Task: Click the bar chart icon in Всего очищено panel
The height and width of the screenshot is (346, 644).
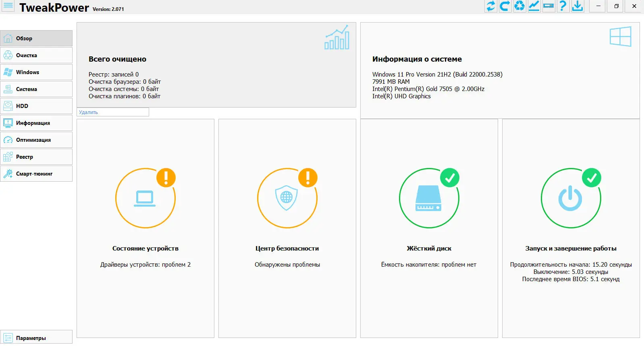Action: click(337, 37)
